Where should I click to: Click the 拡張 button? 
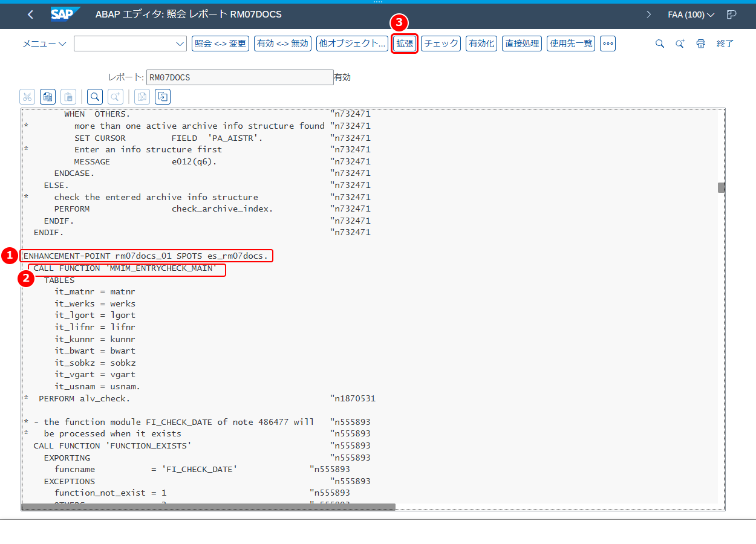click(x=405, y=44)
